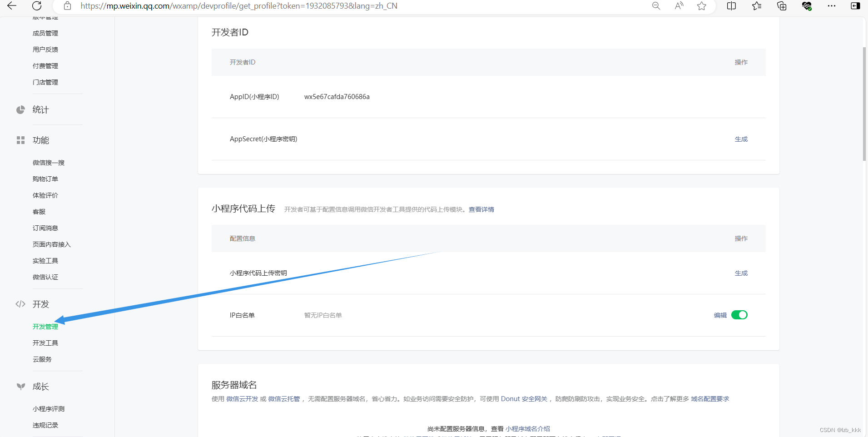Add page to favorites with star icon
This screenshot has height=437, width=868.
coord(702,6)
